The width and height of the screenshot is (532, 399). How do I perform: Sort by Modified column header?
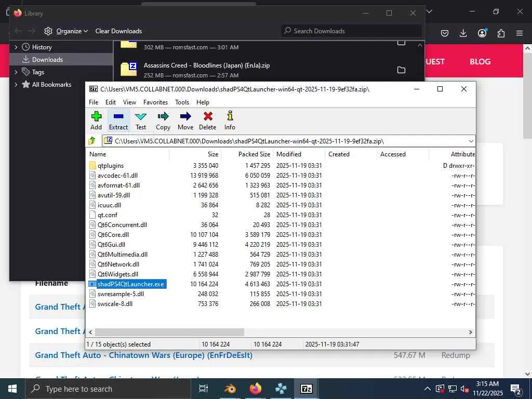pyautogui.click(x=299, y=154)
